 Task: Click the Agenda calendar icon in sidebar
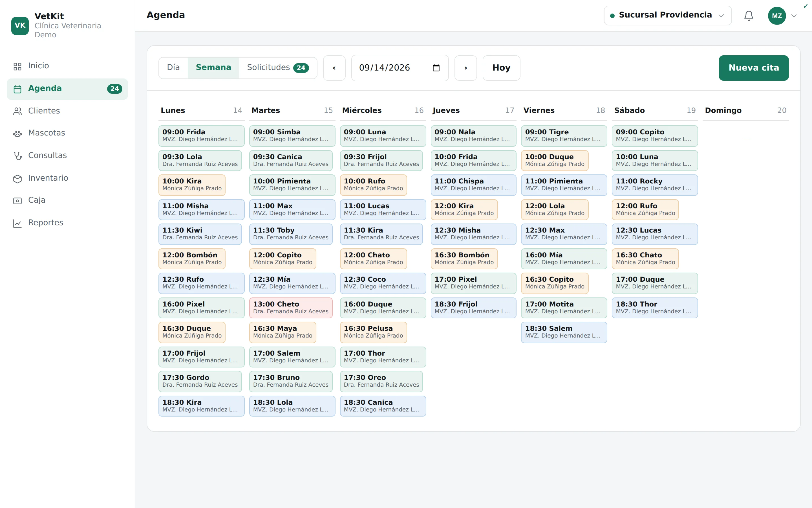tap(17, 89)
